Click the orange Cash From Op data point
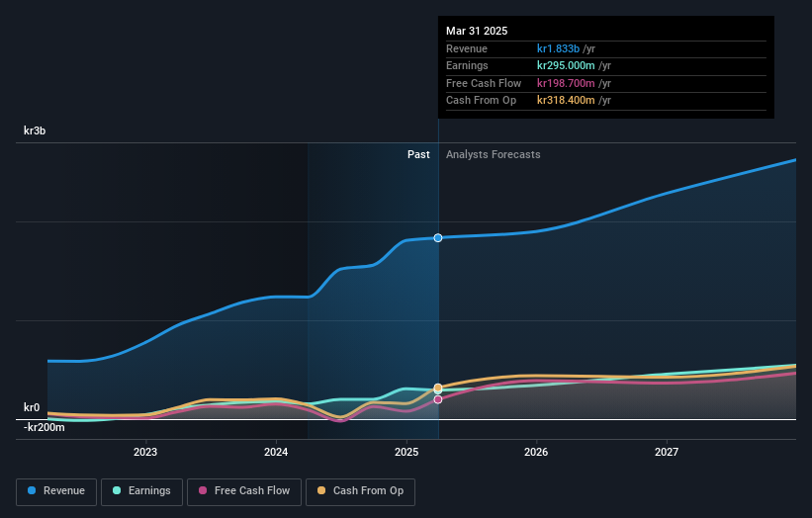812x518 pixels. point(438,388)
